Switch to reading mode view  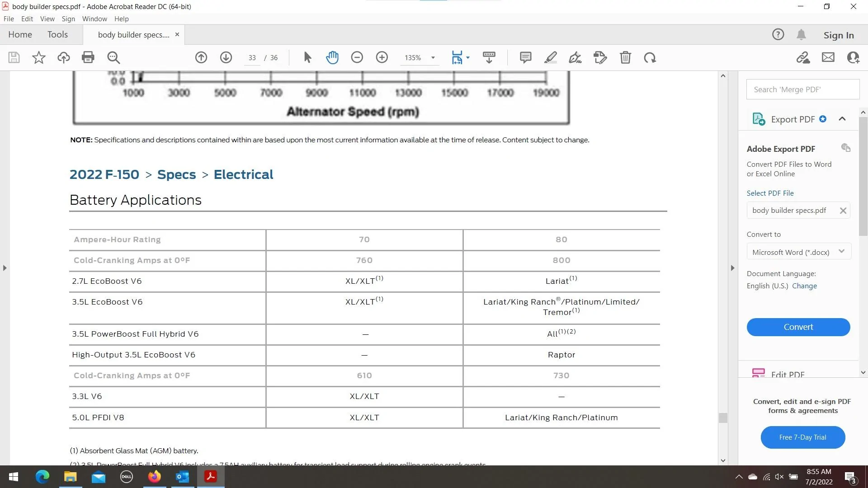(x=489, y=57)
